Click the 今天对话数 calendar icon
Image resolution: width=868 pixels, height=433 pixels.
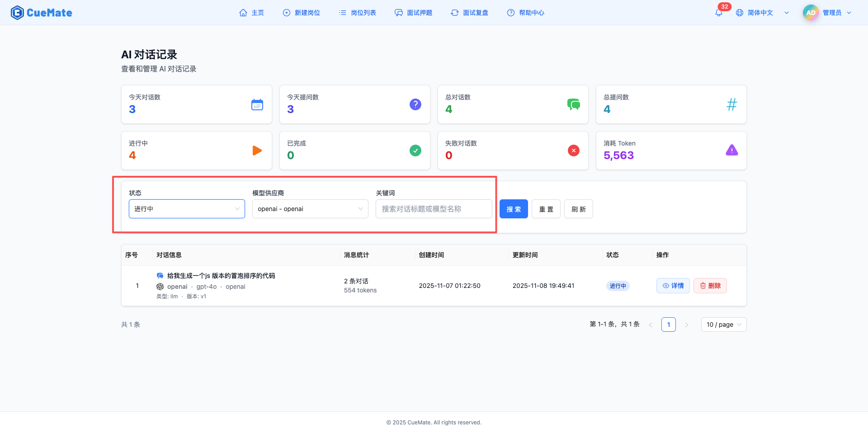coord(257,104)
